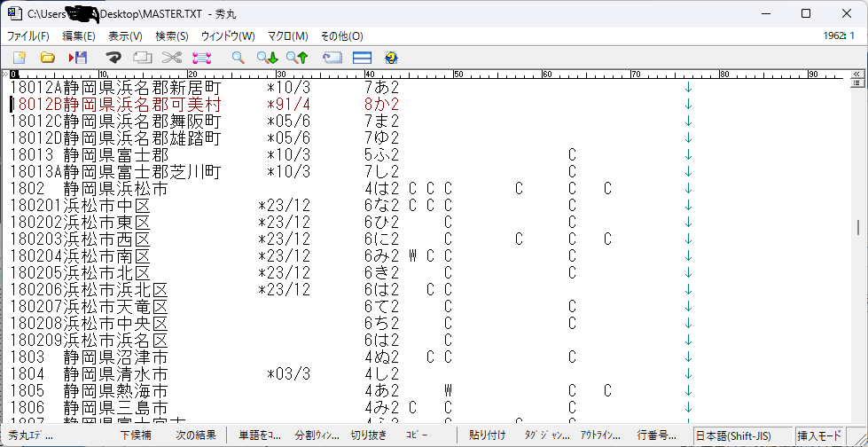Open the 検索(S) menu
Image resolution: width=868 pixels, height=447 pixels.
click(171, 36)
